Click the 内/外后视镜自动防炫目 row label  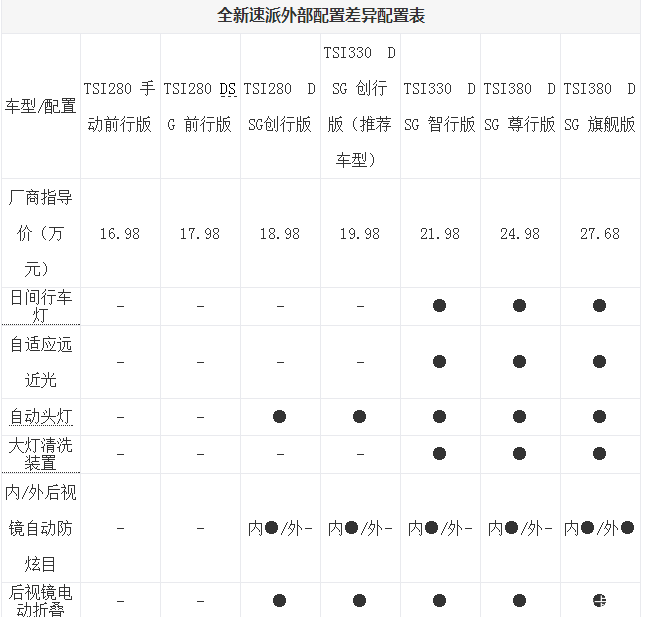coord(40,528)
